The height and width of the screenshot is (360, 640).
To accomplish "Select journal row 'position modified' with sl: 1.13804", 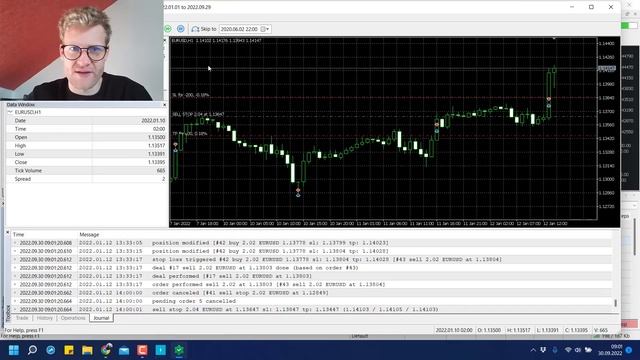I will pos(312,251).
